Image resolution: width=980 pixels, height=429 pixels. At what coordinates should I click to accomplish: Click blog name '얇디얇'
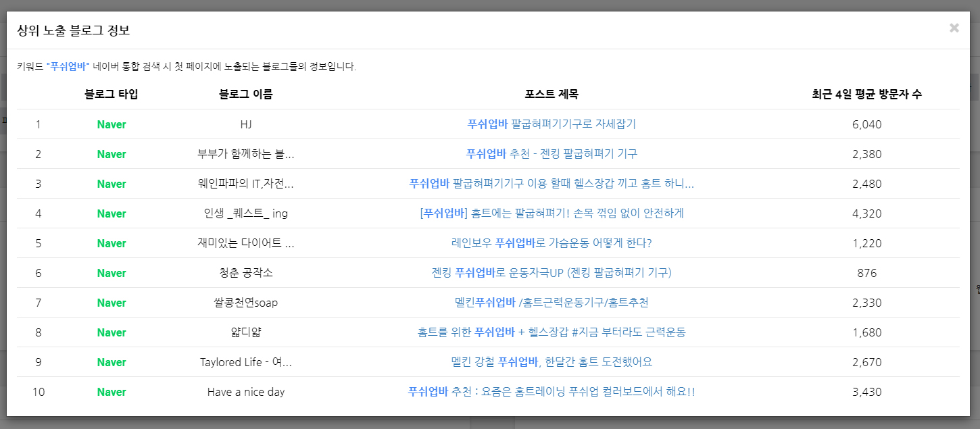(x=246, y=332)
